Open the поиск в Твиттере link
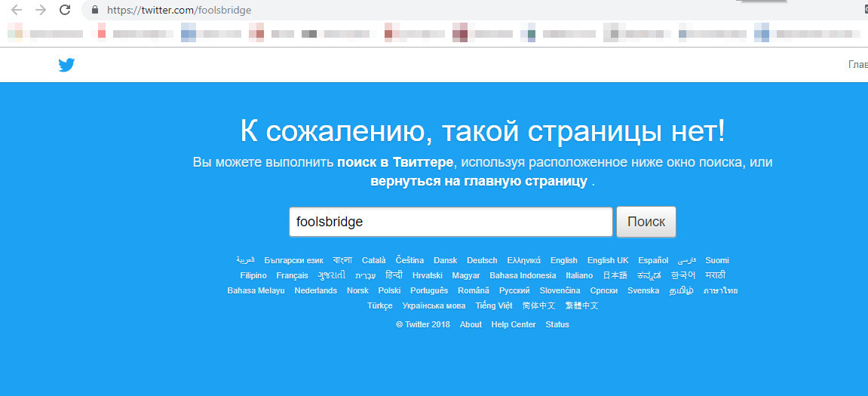Viewport: 868px width, 396px height. click(x=395, y=162)
